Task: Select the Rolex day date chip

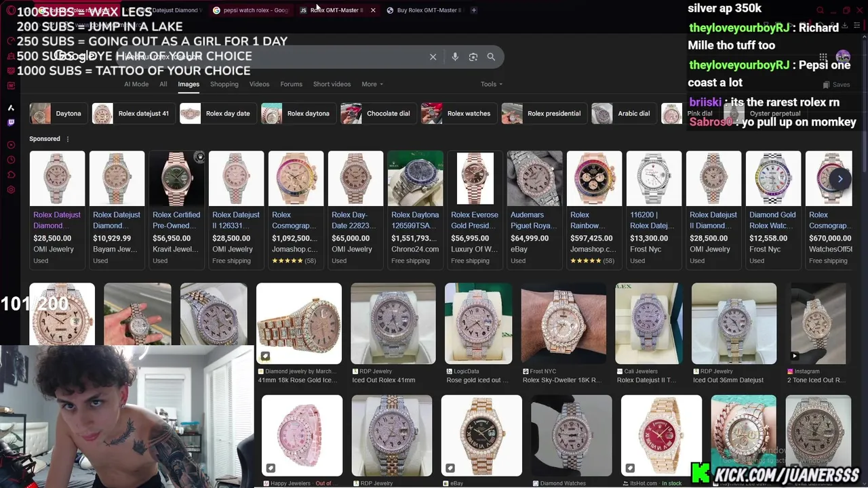Action: click(x=217, y=114)
